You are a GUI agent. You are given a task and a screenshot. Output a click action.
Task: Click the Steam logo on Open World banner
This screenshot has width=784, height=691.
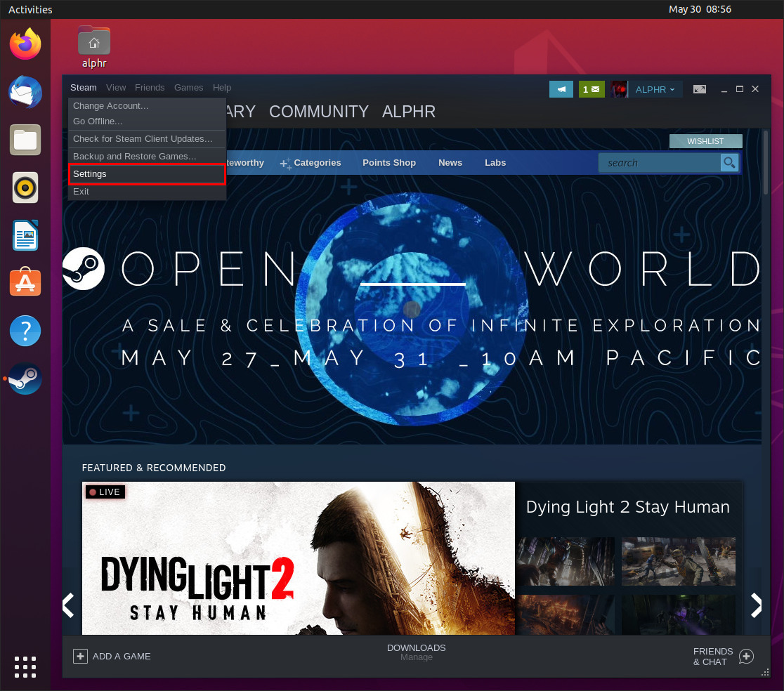point(84,268)
